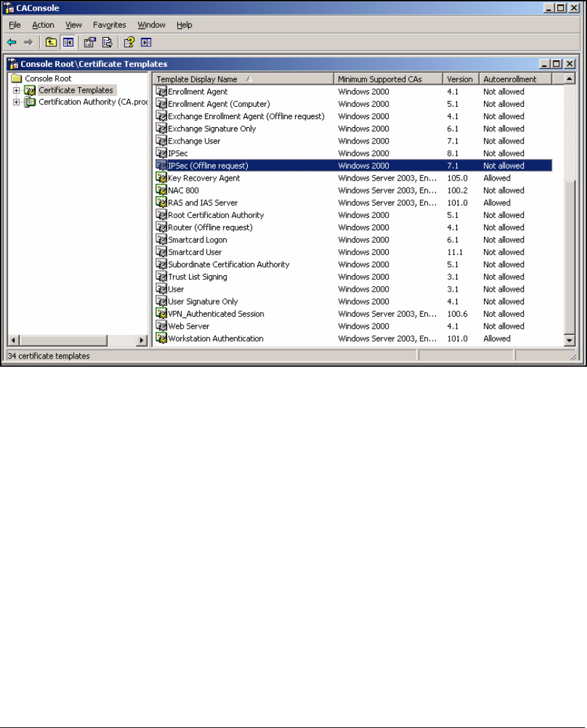
Task: Click the Key Recovery Agent template icon
Action: 161,177
